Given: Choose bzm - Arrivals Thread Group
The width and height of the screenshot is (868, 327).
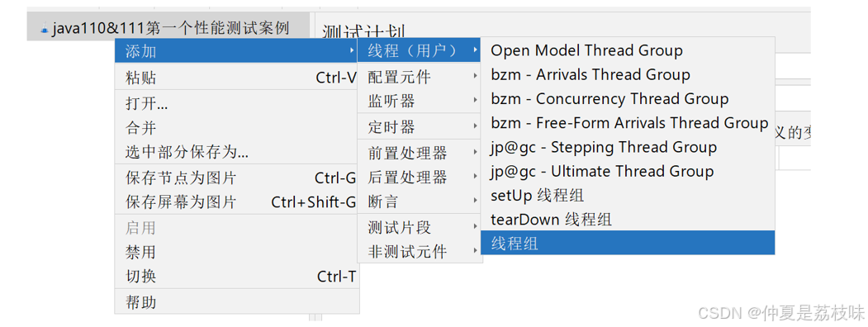Looking at the screenshot, I should [x=627, y=74].
